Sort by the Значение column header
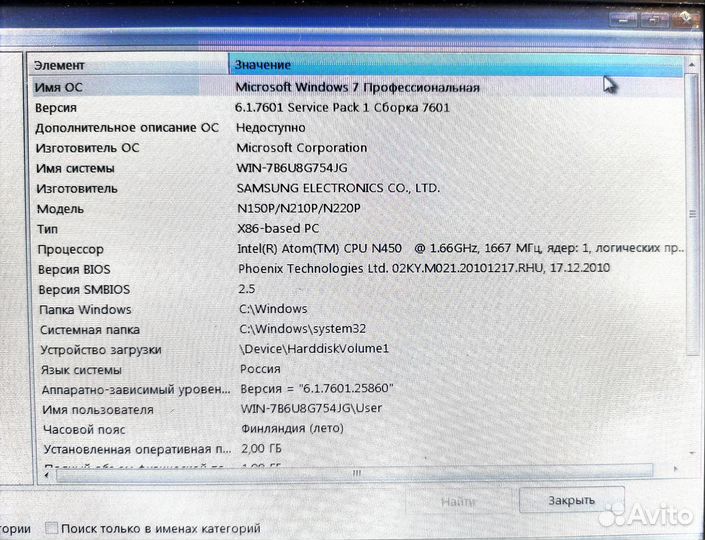The image size is (705, 540). (x=455, y=65)
